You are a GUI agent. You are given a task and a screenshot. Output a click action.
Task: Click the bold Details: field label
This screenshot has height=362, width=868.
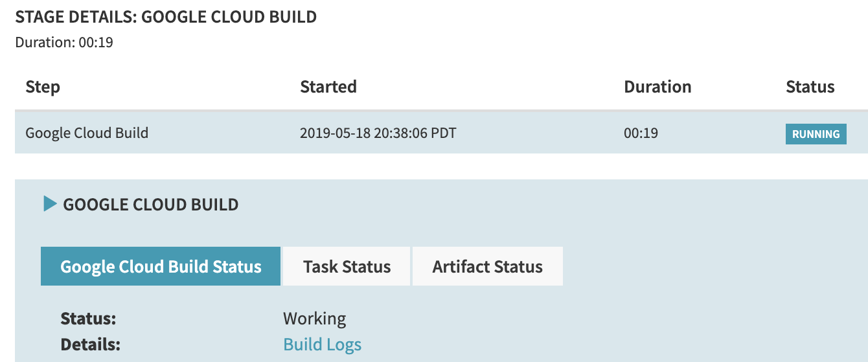coord(91,345)
